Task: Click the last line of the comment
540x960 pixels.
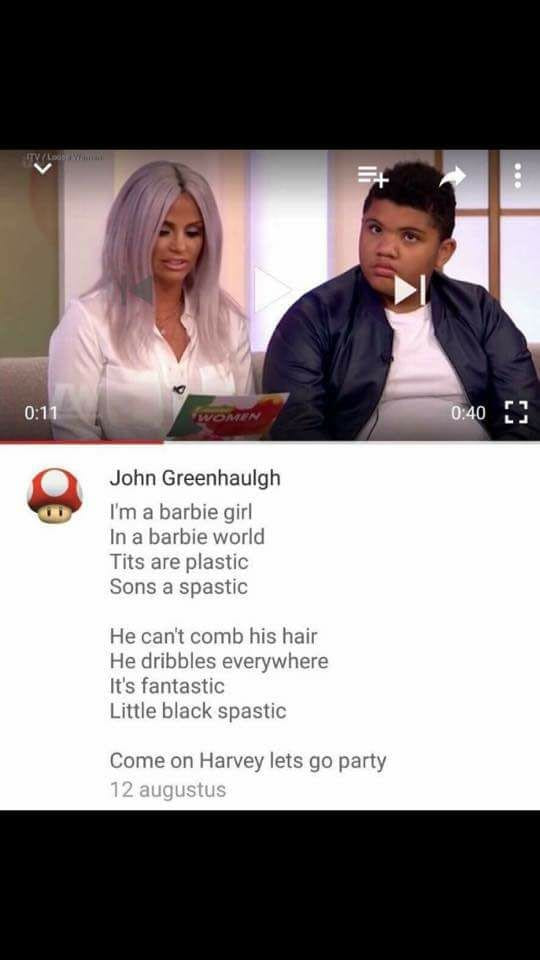Action: click(x=248, y=761)
